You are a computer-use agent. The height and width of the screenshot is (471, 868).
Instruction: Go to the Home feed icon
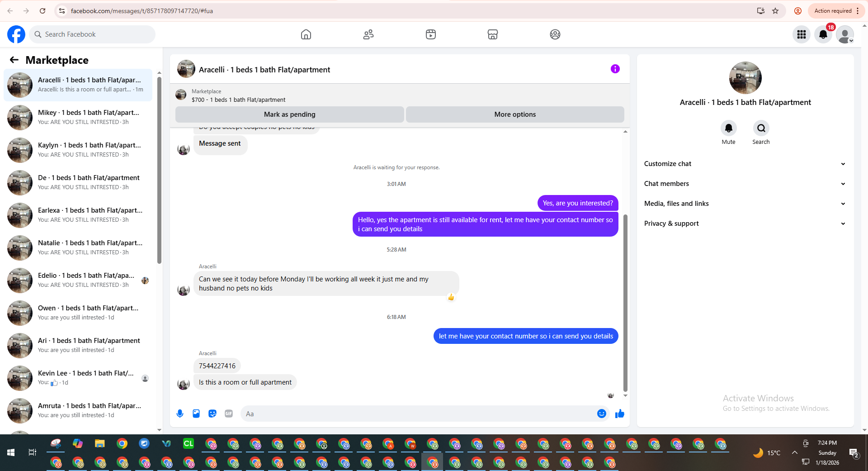point(306,34)
